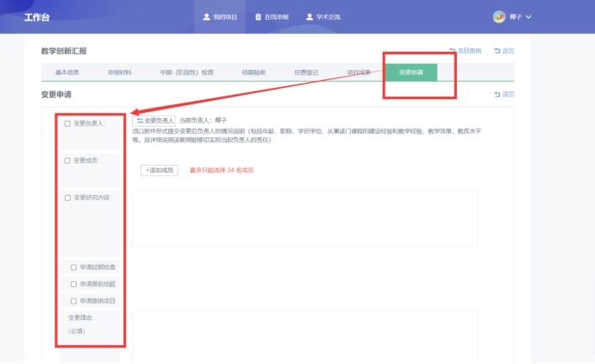
Task: Check the 变更研究内容 checkbox
Action: (68, 198)
